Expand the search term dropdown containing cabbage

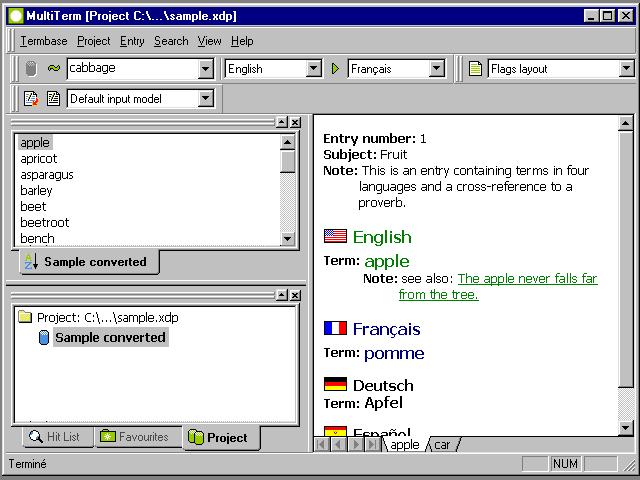206,69
